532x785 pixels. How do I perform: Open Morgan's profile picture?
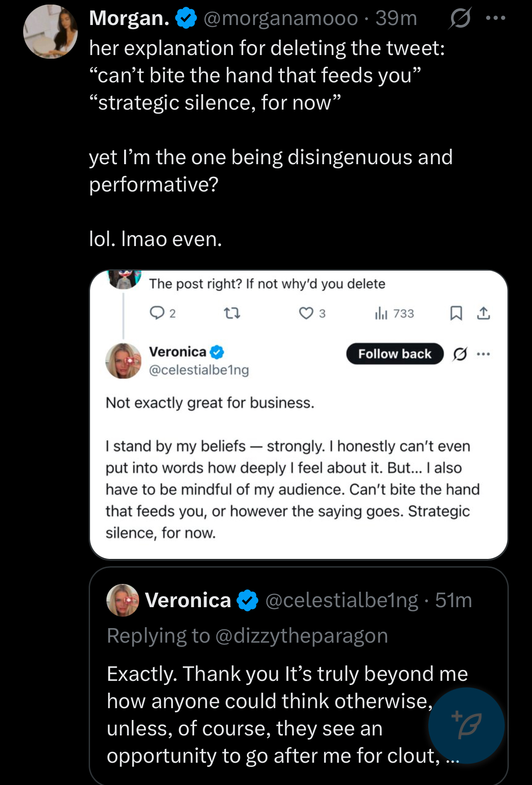tap(50, 31)
